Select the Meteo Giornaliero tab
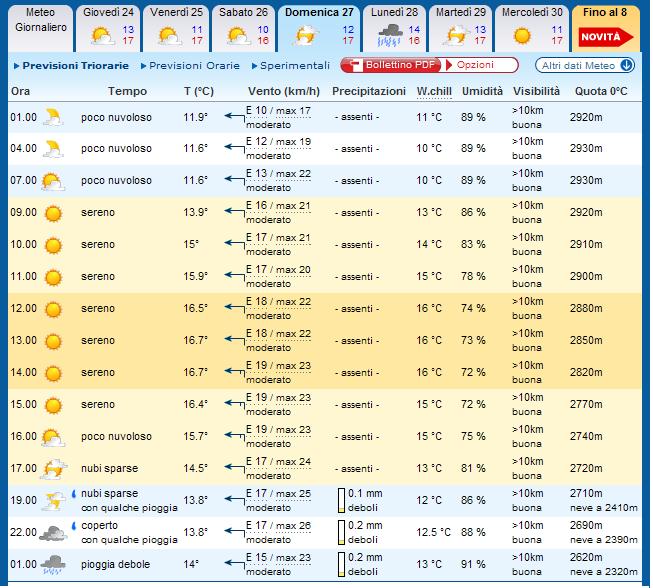653x588 pixels. pyautogui.click(x=40, y=28)
